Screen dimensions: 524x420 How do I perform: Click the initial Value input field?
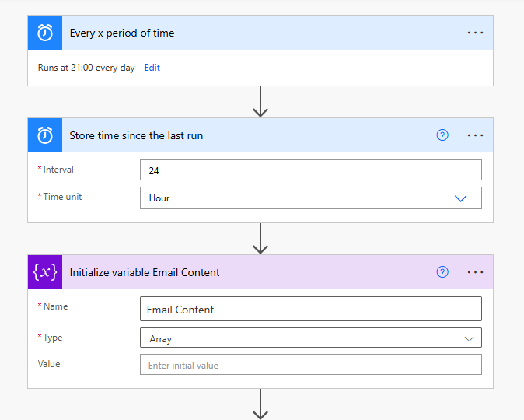(x=310, y=365)
